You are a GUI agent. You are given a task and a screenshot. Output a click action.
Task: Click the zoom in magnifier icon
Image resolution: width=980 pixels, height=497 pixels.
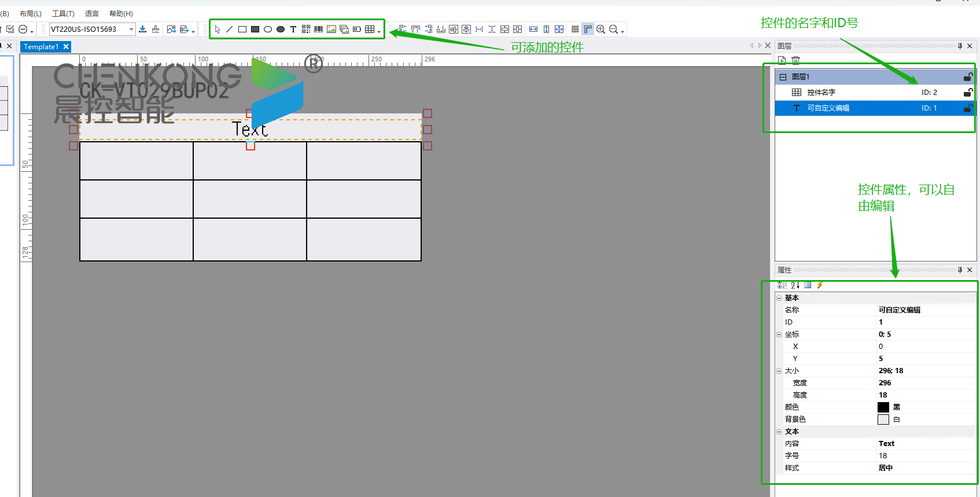(601, 30)
